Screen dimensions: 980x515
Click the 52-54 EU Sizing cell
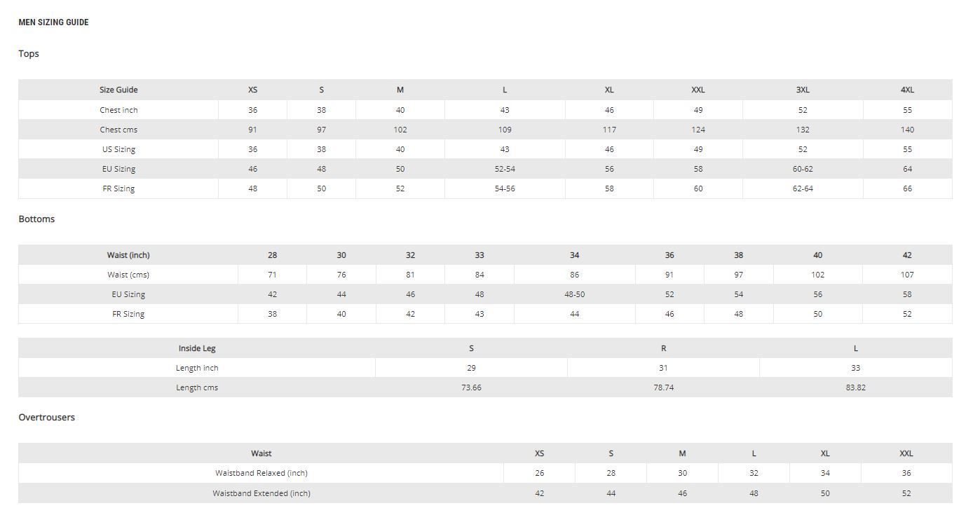[505, 169]
